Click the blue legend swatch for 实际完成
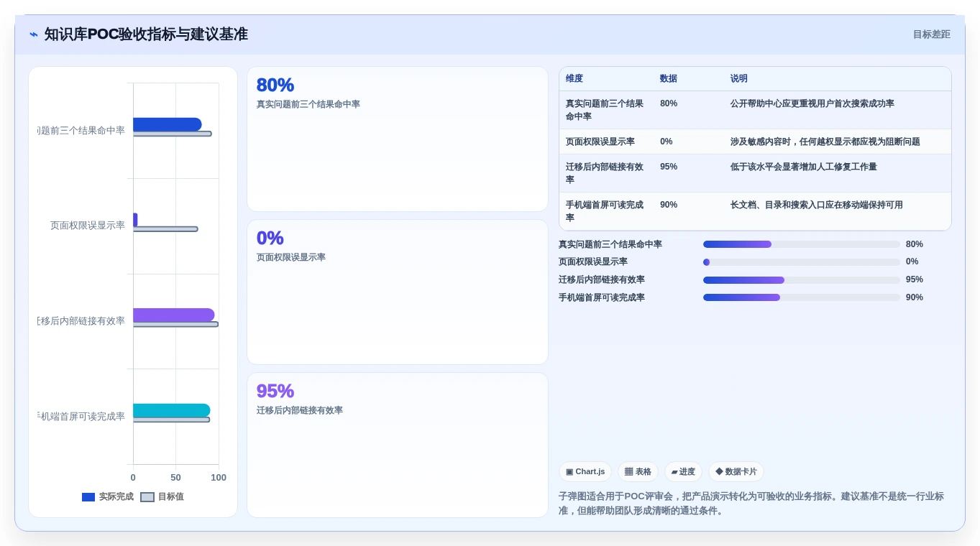 pyautogui.click(x=88, y=497)
